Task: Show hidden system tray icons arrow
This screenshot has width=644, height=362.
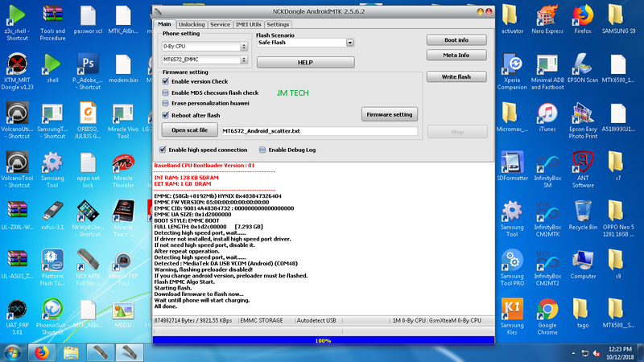Action: [x=573, y=353]
